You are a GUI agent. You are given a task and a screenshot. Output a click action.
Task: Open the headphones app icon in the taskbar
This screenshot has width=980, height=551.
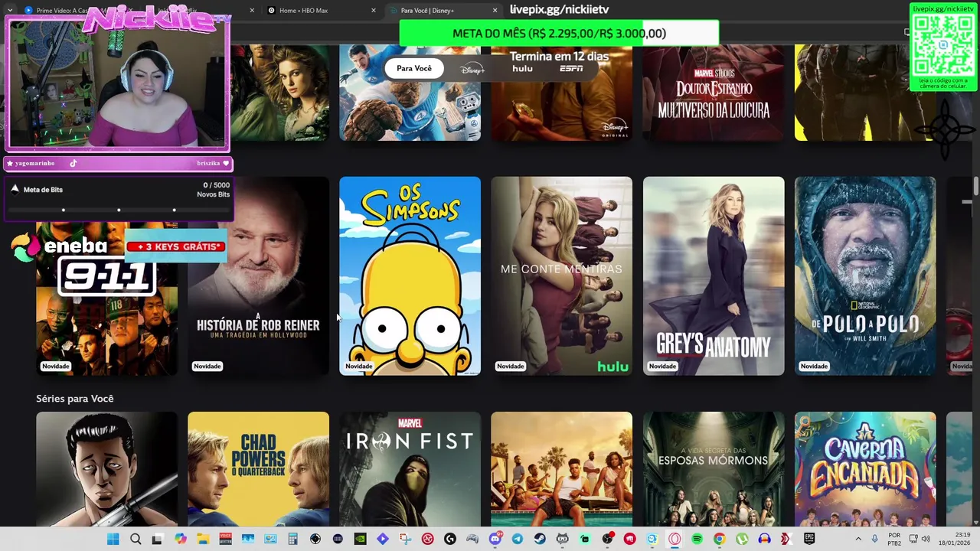point(764,539)
